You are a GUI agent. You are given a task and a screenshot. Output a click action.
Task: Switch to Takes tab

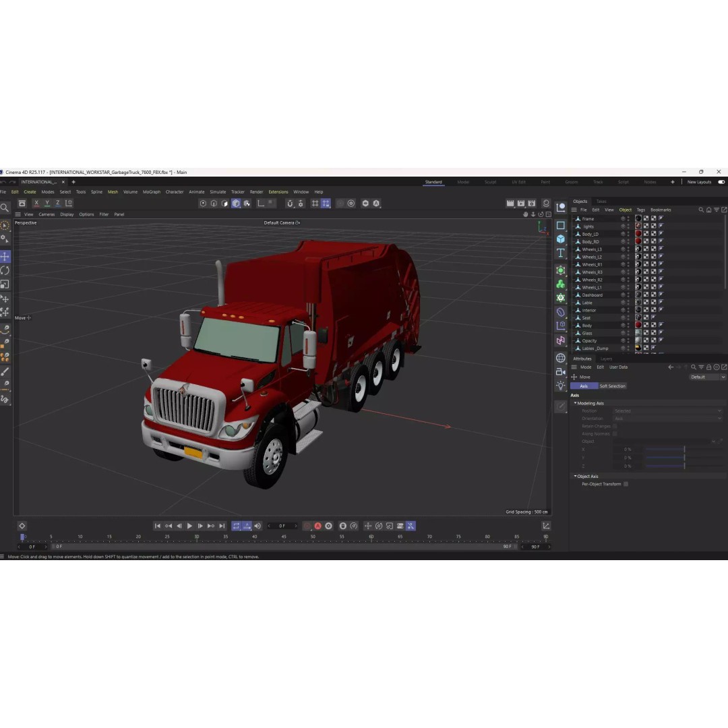point(601,202)
